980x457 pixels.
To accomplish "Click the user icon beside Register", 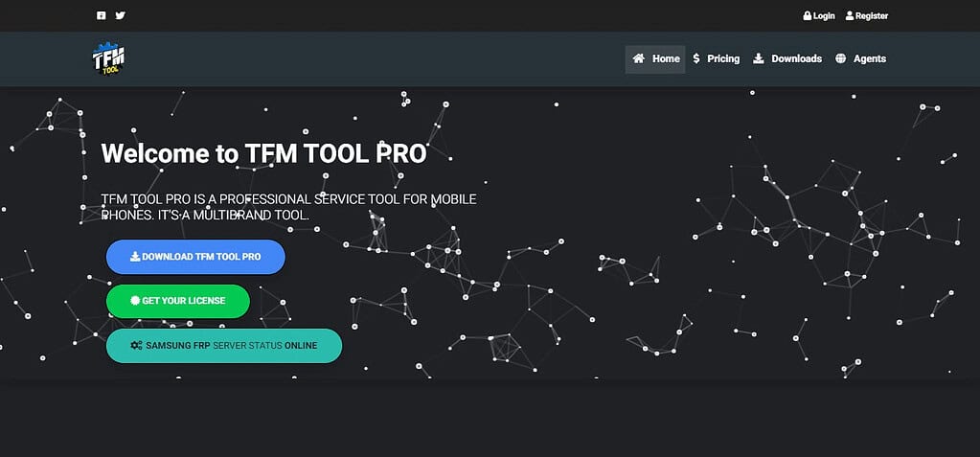I will pyautogui.click(x=850, y=15).
